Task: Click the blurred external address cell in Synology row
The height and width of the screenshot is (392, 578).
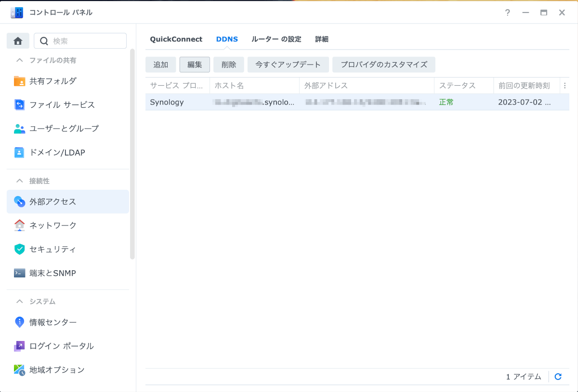Action: tap(367, 102)
